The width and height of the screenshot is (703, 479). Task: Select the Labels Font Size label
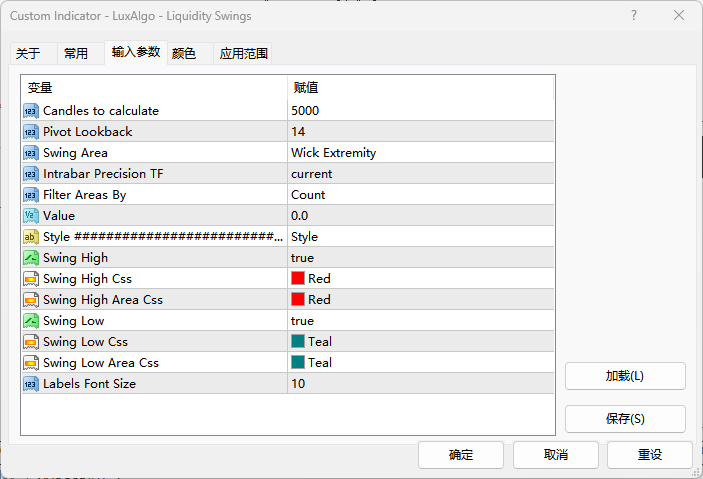click(x=89, y=384)
